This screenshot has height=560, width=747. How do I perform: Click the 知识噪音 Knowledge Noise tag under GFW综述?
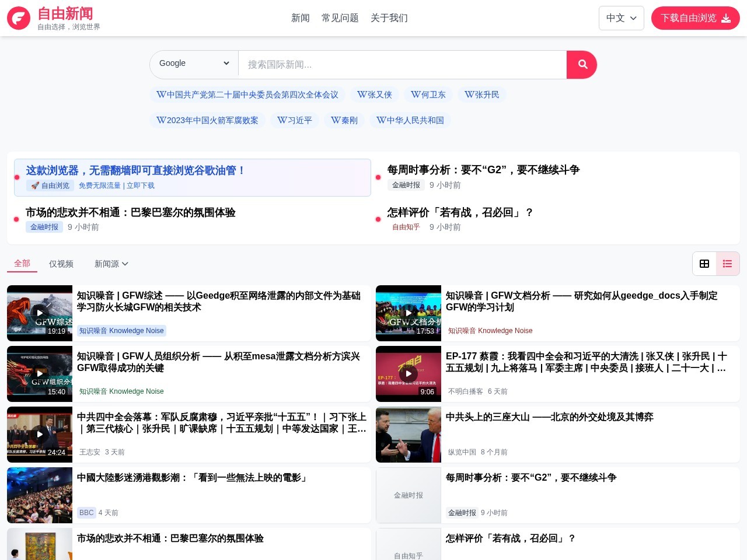point(122,331)
